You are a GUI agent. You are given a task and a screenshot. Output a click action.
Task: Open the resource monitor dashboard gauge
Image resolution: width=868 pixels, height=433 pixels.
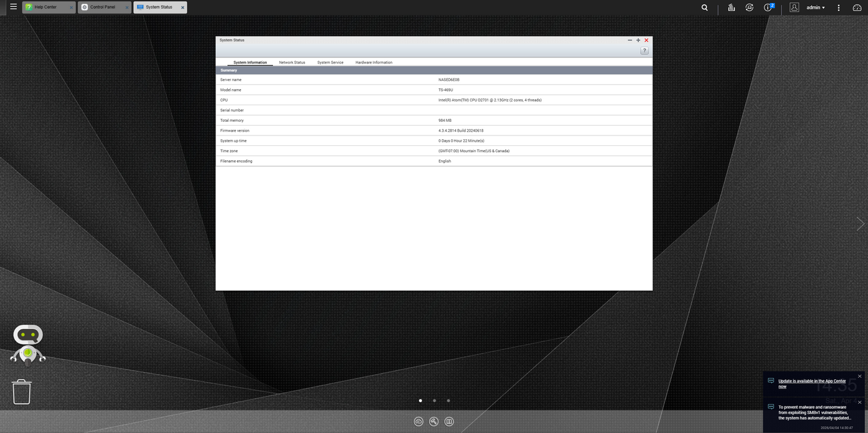point(857,7)
